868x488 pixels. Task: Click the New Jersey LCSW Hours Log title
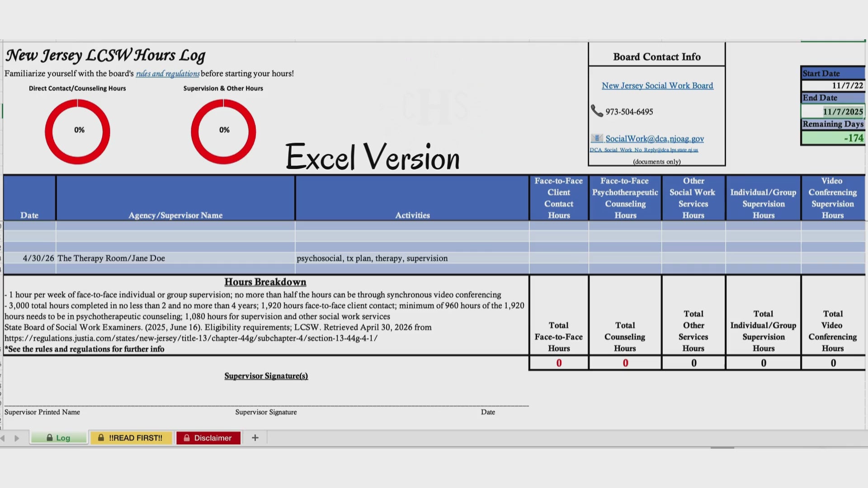click(x=105, y=56)
